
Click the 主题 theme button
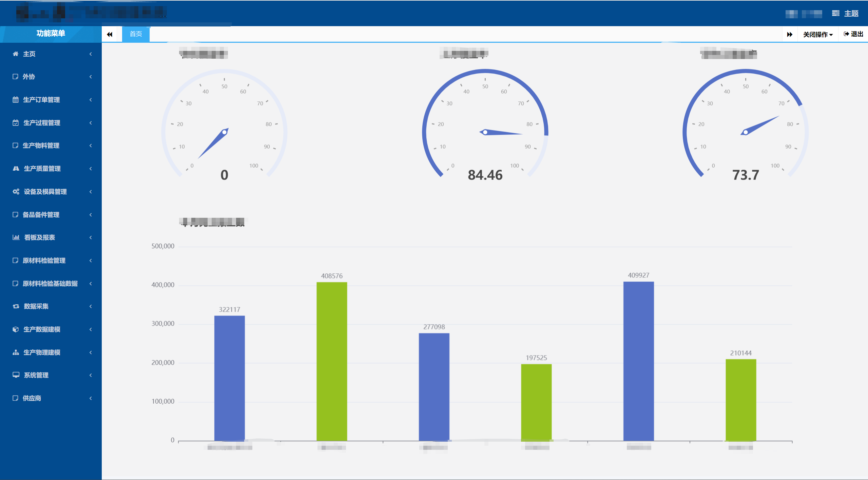click(x=845, y=13)
